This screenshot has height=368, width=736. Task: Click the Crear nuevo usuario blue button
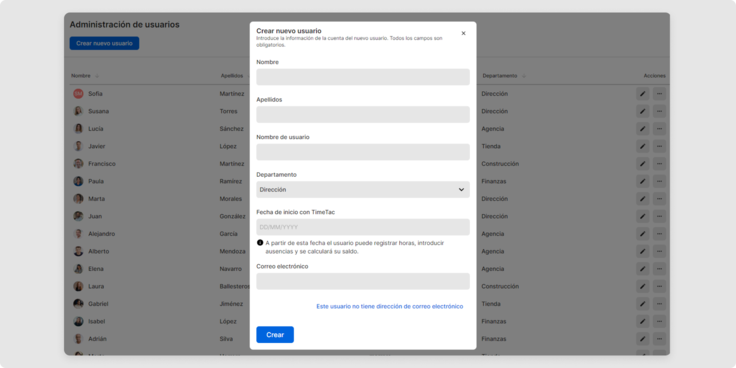click(x=104, y=43)
